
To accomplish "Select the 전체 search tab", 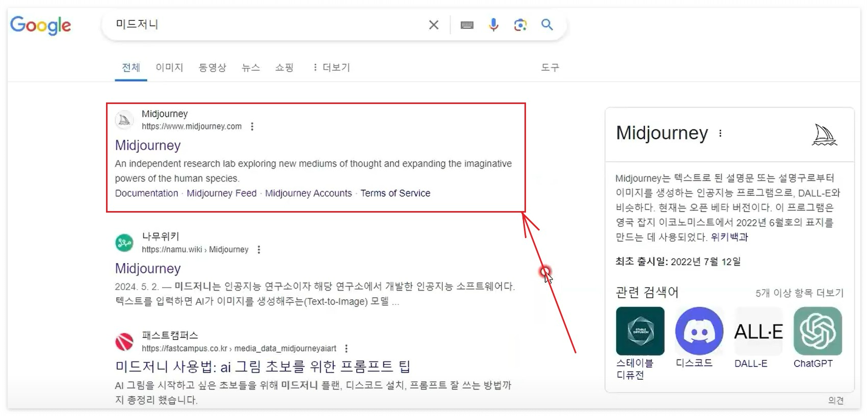I will (131, 68).
